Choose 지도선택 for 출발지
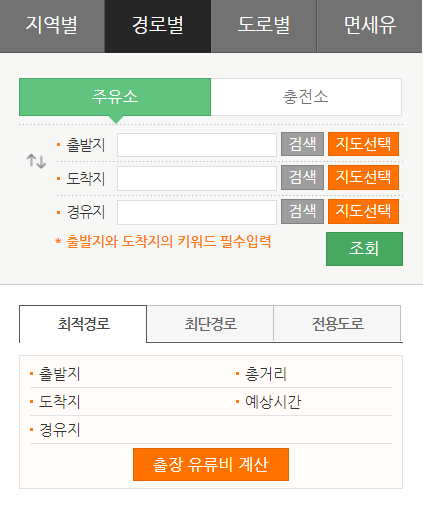This screenshot has height=515, width=423. coord(363,144)
